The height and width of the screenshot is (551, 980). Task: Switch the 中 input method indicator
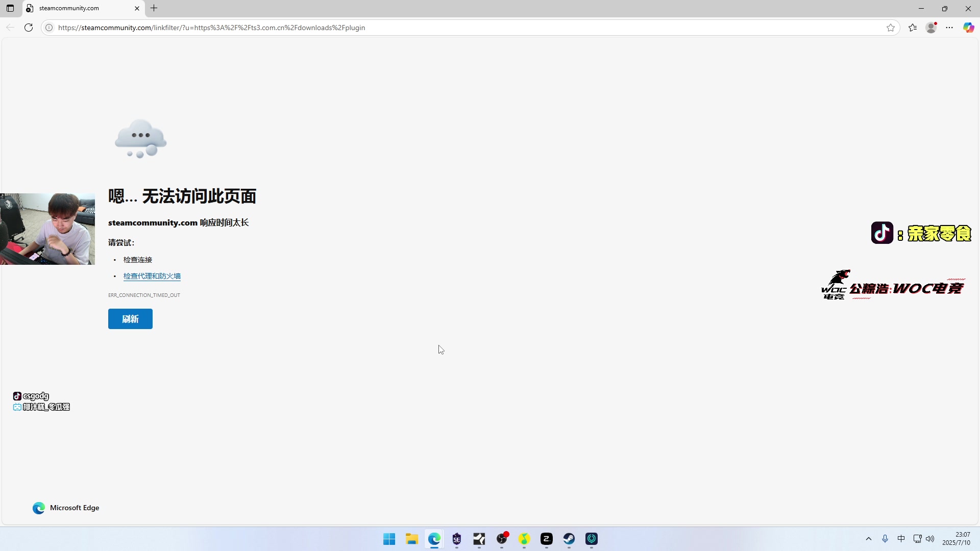[901, 539]
